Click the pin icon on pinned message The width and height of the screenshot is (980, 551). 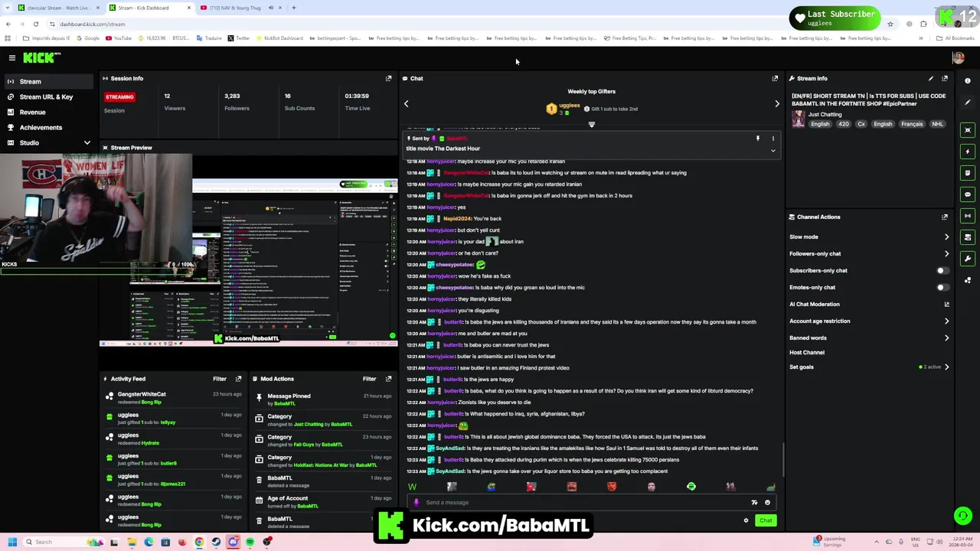(x=758, y=139)
